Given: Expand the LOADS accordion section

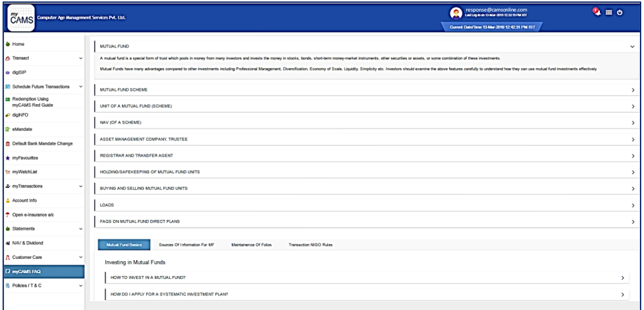Looking at the screenshot, I should click(x=633, y=205).
